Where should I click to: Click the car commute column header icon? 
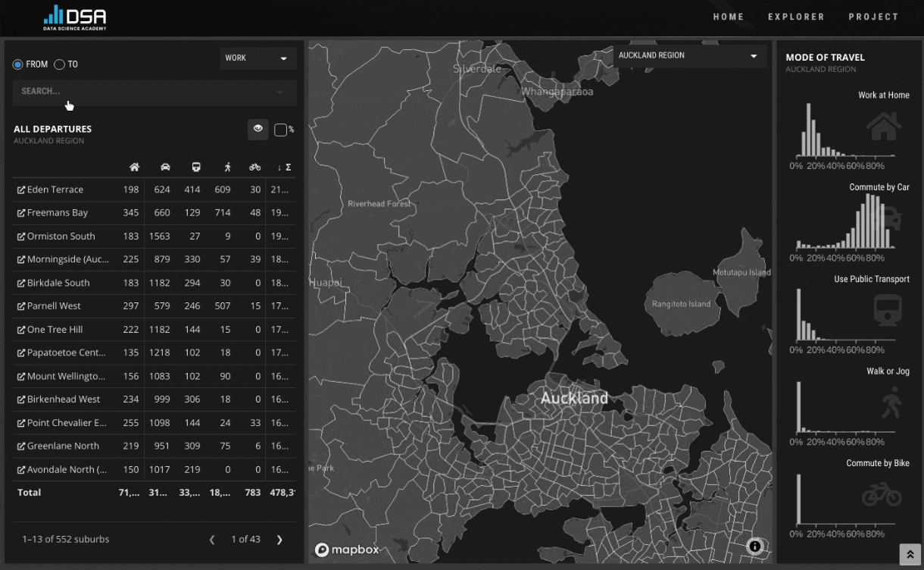click(164, 167)
